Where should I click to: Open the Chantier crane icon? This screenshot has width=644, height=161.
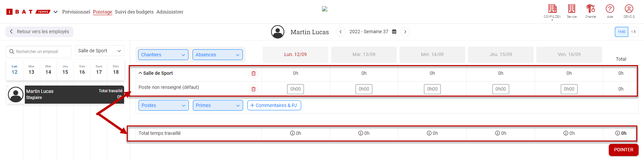click(x=591, y=9)
